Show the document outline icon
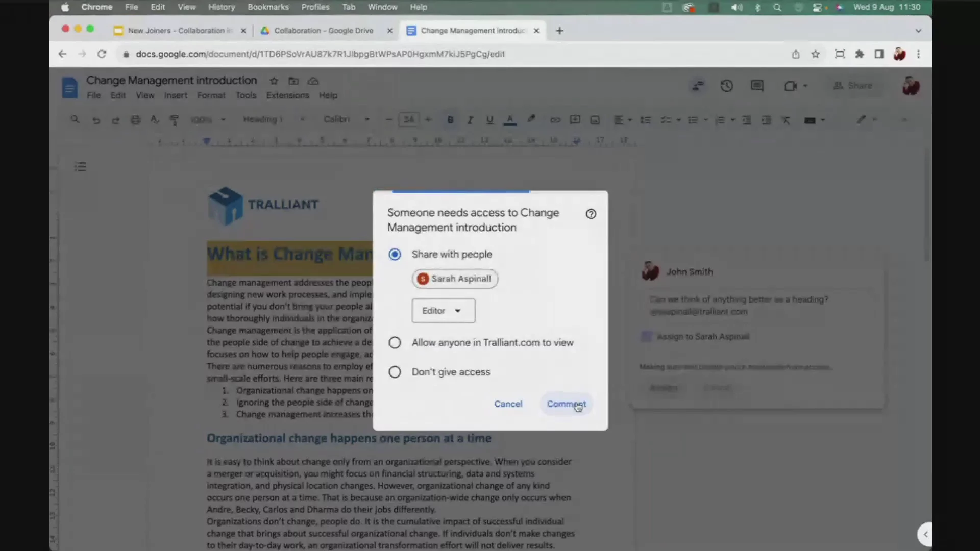Viewport: 980px width, 551px height. [x=80, y=167]
